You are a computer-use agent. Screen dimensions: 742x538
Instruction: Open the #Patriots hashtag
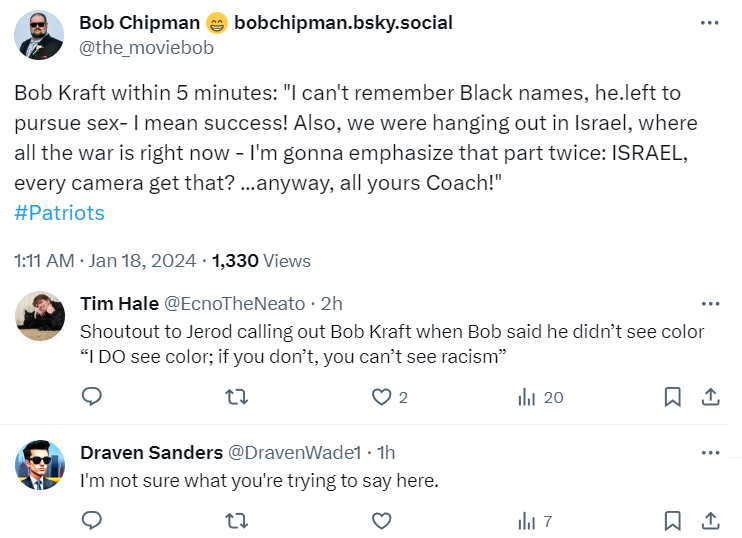[x=60, y=212]
